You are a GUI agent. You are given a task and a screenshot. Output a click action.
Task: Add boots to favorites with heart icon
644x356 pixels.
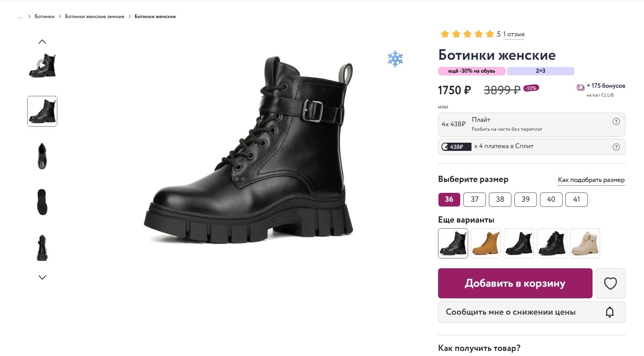point(610,283)
